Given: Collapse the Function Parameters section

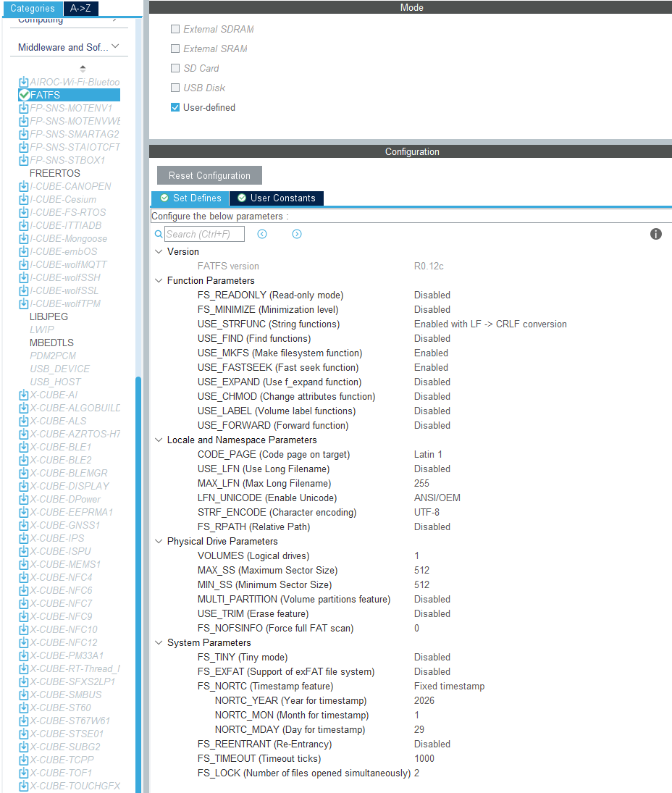Looking at the screenshot, I should [x=159, y=280].
